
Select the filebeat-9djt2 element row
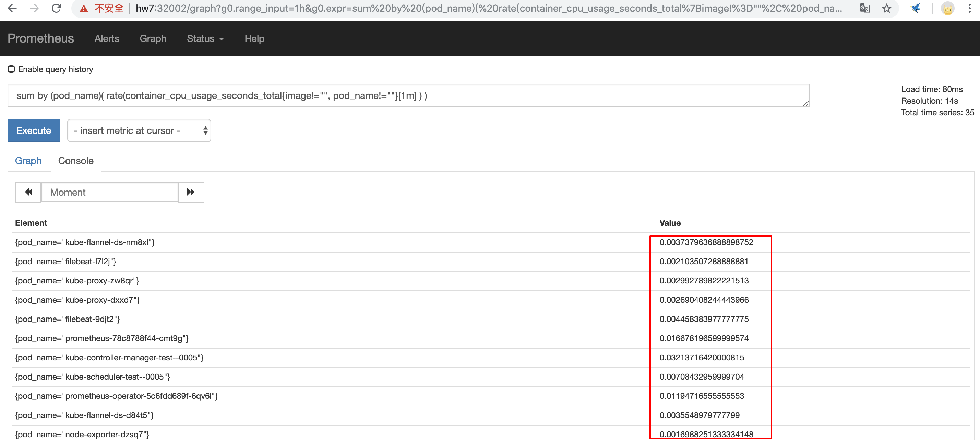(x=67, y=319)
